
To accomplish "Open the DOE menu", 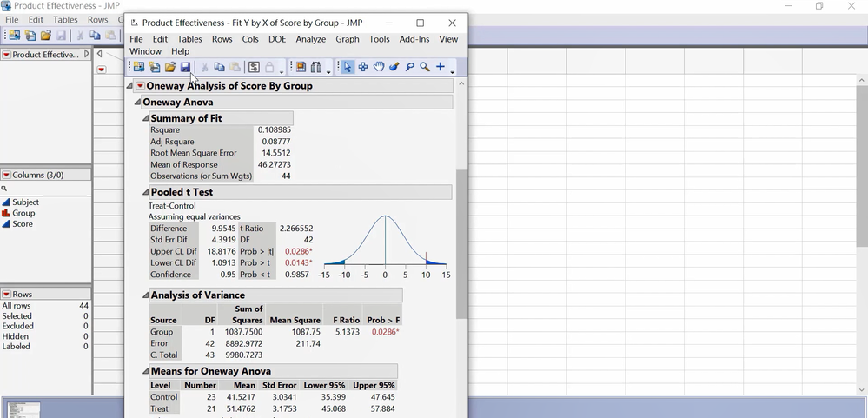I will pos(276,39).
